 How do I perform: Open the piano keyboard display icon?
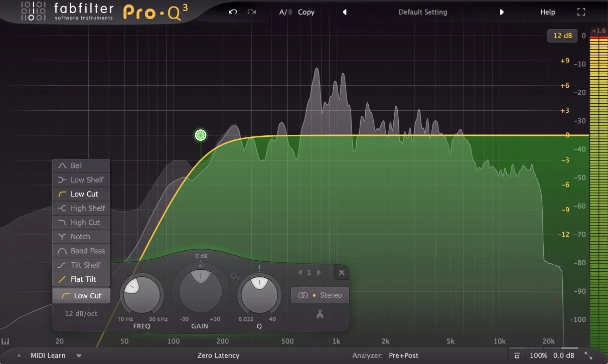pyautogui.click(x=6, y=341)
